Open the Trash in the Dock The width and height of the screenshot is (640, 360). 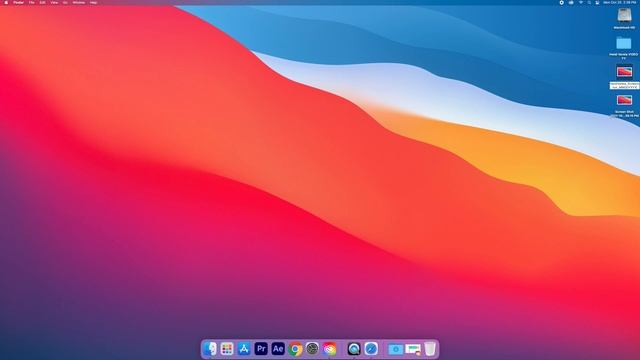(x=430, y=349)
